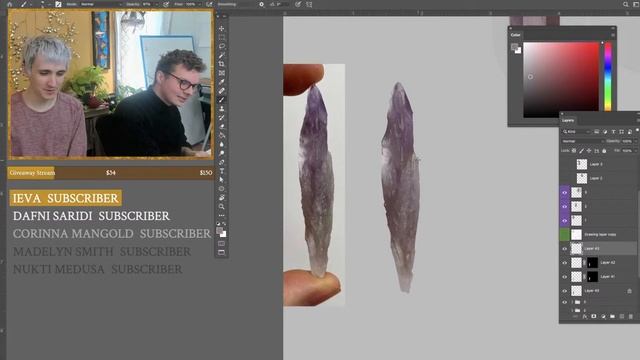Open the layer blend mode Normal dropdown

click(583, 141)
